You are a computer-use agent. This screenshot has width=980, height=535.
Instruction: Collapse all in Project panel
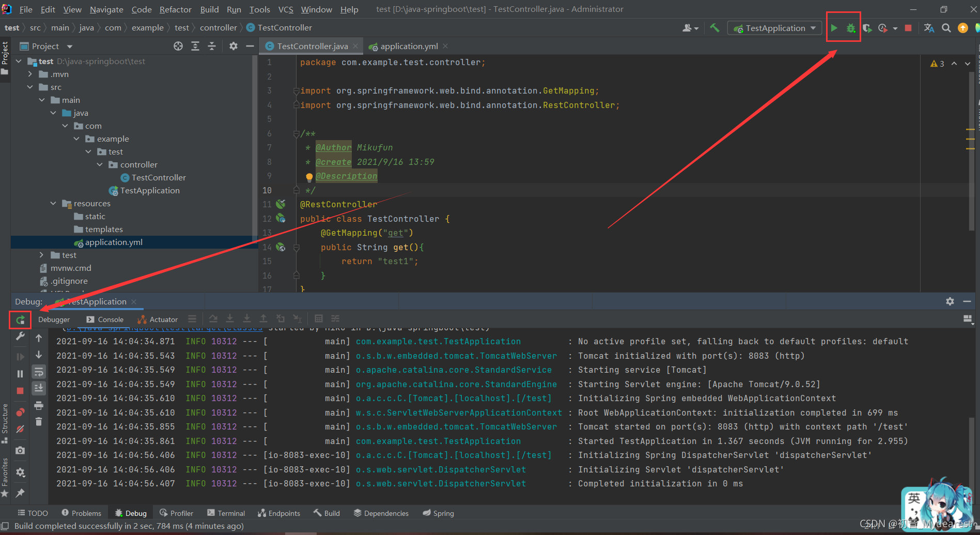pyautogui.click(x=212, y=46)
